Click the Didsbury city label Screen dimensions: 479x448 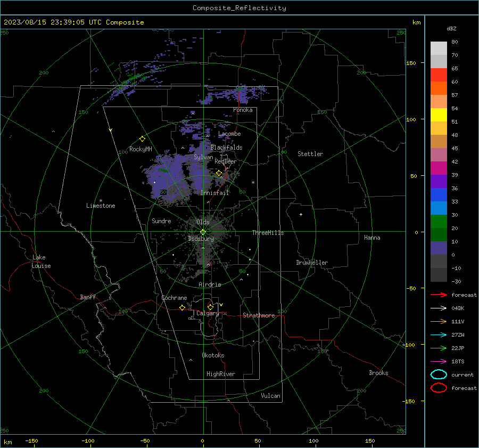(201, 239)
